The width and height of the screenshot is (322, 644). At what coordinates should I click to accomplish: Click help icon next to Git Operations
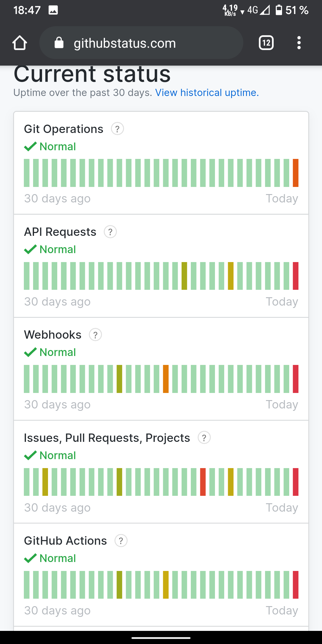(117, 129)
